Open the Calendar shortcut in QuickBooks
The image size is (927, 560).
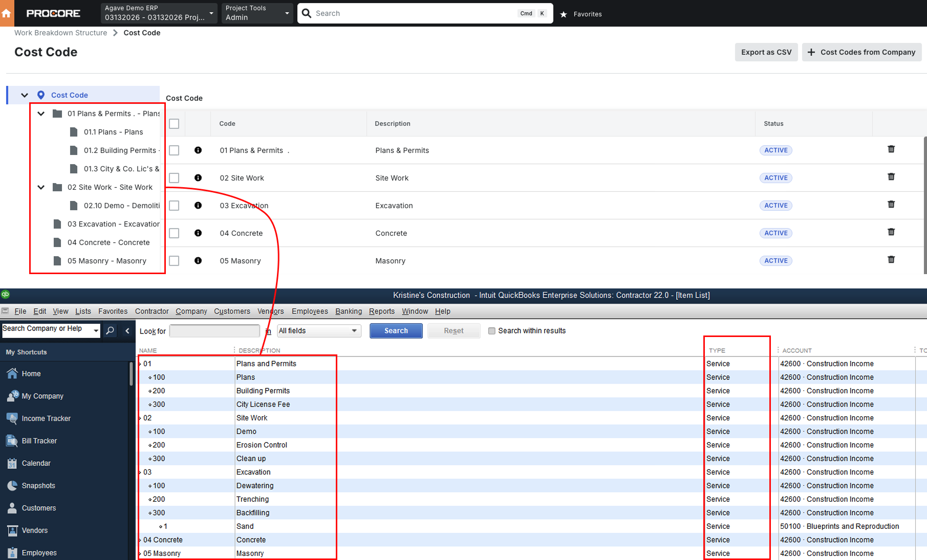point(36,463)
